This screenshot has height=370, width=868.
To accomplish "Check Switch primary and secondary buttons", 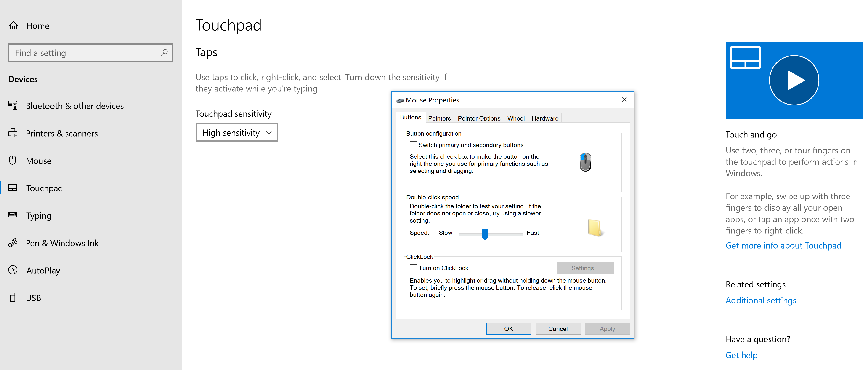I will click(413, 145).
